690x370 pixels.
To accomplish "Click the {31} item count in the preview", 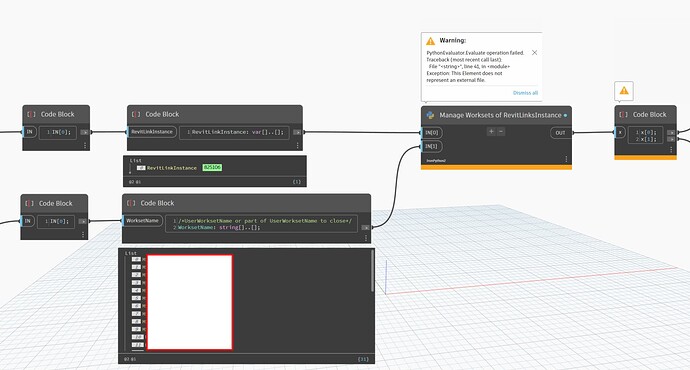I will 363,359.
